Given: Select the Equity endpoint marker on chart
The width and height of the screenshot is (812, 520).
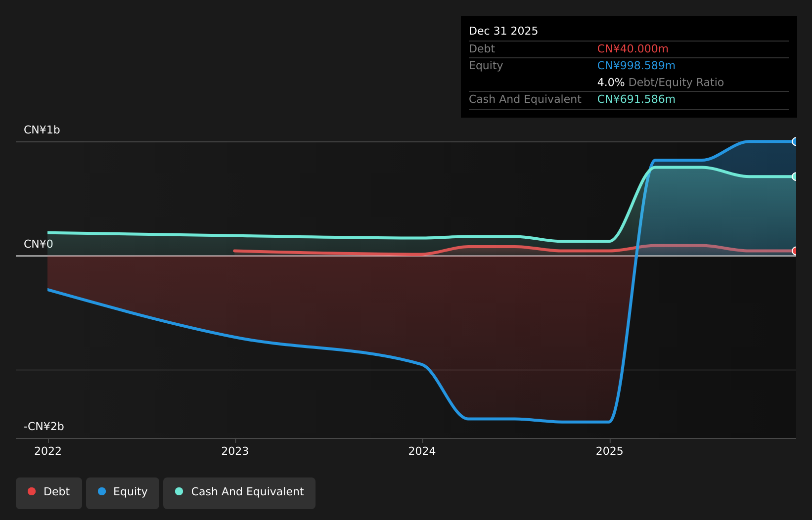Looking at the screenshot, I should 795,141.
